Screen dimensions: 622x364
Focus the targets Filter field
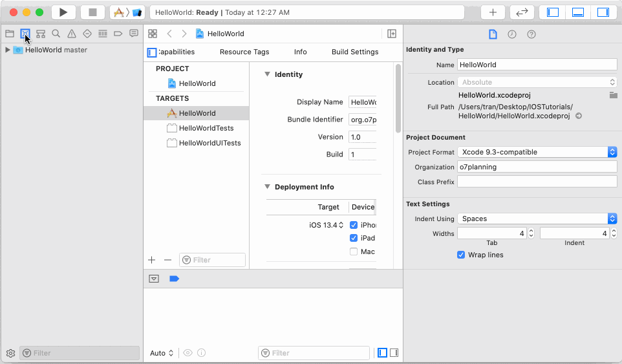coord(212,260)
